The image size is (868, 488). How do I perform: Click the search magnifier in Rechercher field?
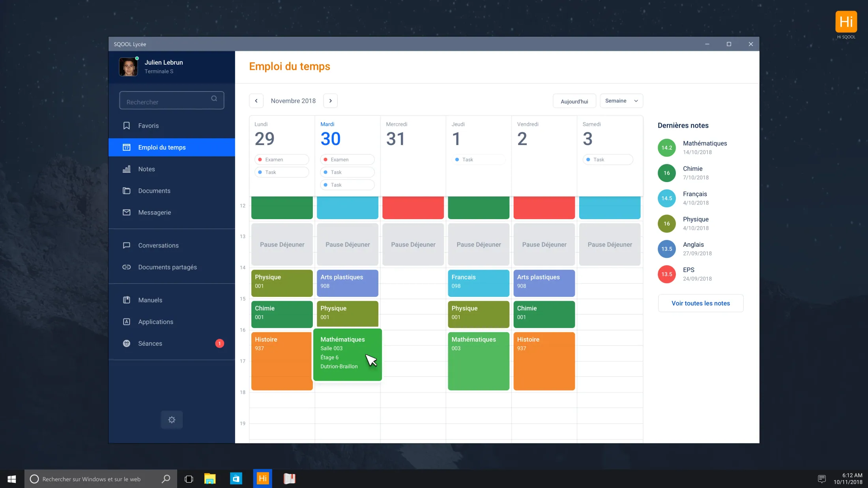pyautogui.click(x=214, y=99)
